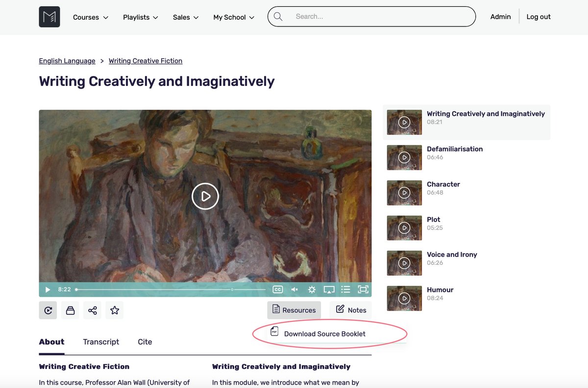Activate picture-in-picture on the player

[x=329, y=289]
